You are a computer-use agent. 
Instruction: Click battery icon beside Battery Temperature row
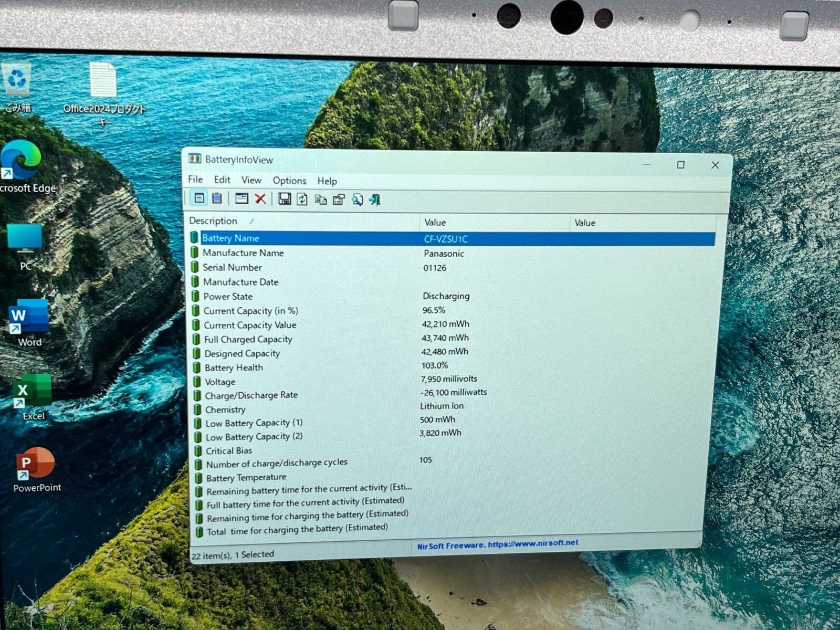pos(198,478)
